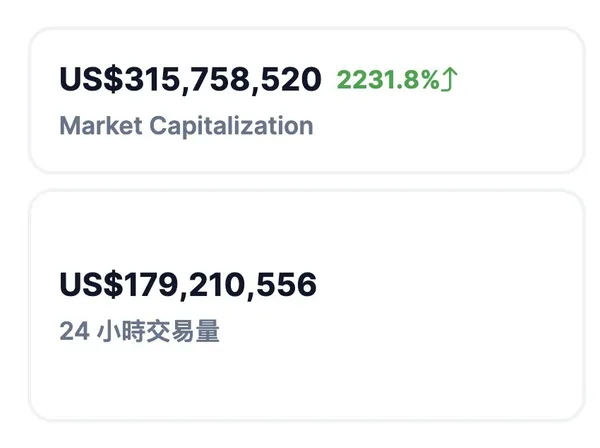Click the 24 小時交易量 label
Image resolution: width=600 pixels, height=448 pixels.
coord(139,332)
